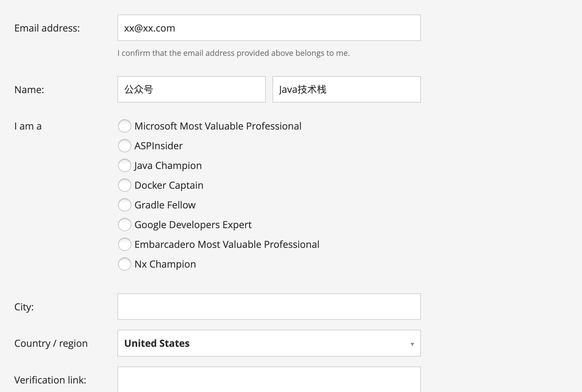The image size is (582, 392).
Task: Pick the Nx Champion radio button
Action: point(124,264)
